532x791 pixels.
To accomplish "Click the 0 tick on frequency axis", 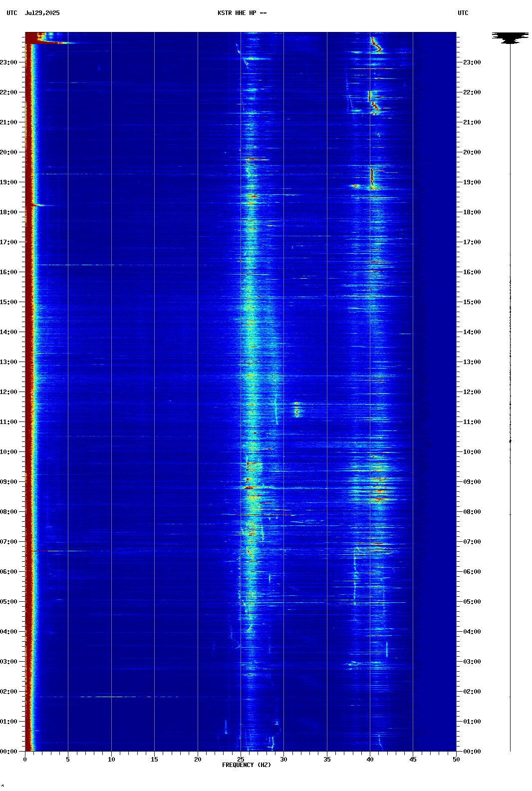I will pos(25,760).
